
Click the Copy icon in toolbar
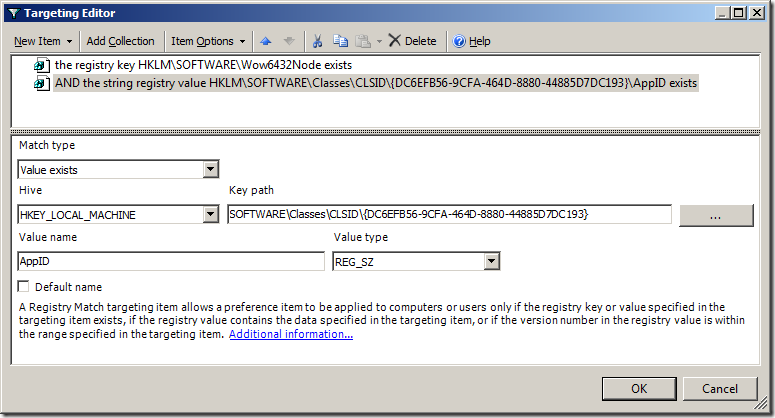pyautogui.click(x=340, y=41)
